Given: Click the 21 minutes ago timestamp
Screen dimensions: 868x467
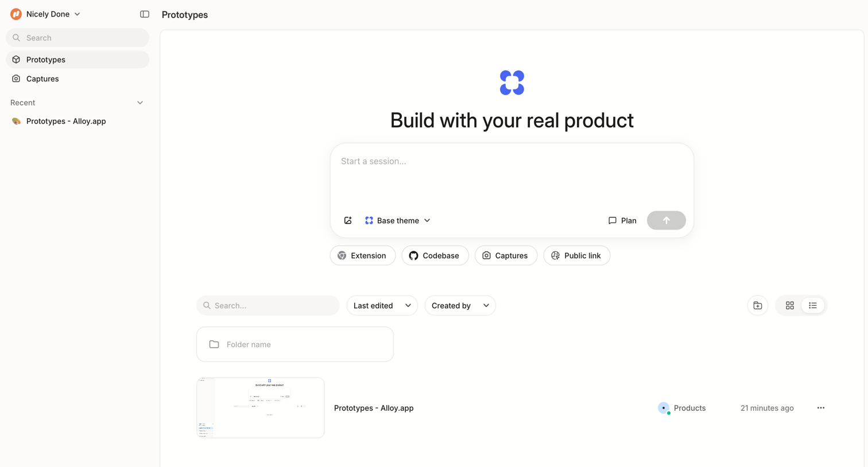Looking at the screenshot, I should pyautogui.click(x=767, y=408).
